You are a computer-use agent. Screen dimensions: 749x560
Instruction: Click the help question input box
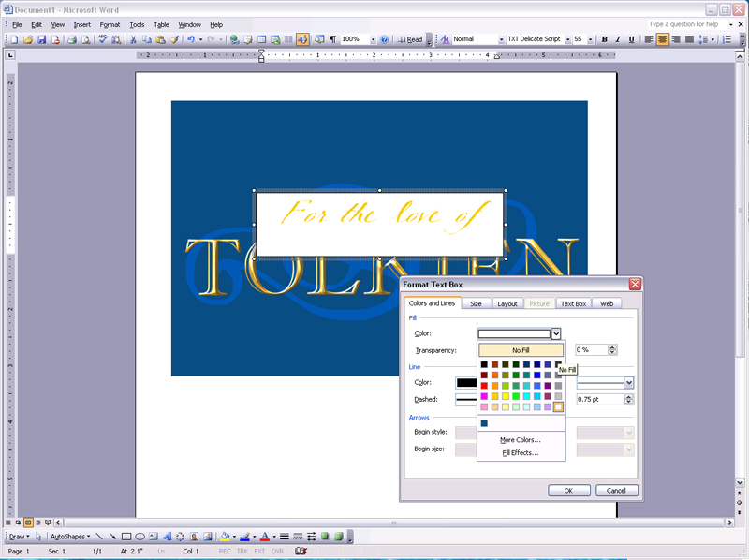pos(687,24)
